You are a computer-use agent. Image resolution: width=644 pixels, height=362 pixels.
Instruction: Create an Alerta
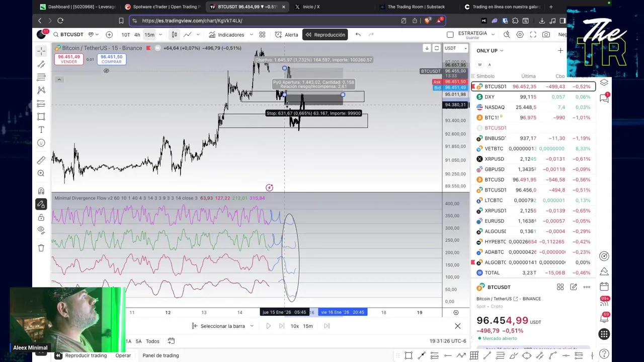point(286,35)
